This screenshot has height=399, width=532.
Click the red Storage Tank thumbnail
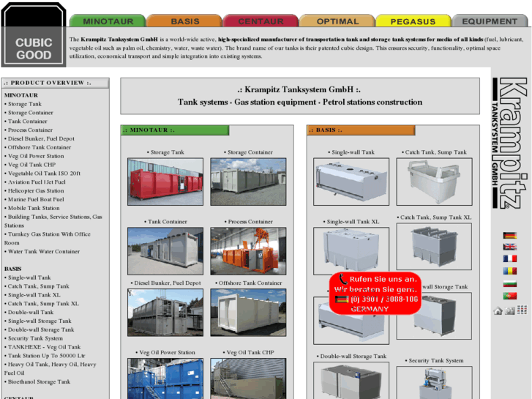[165, 182]
